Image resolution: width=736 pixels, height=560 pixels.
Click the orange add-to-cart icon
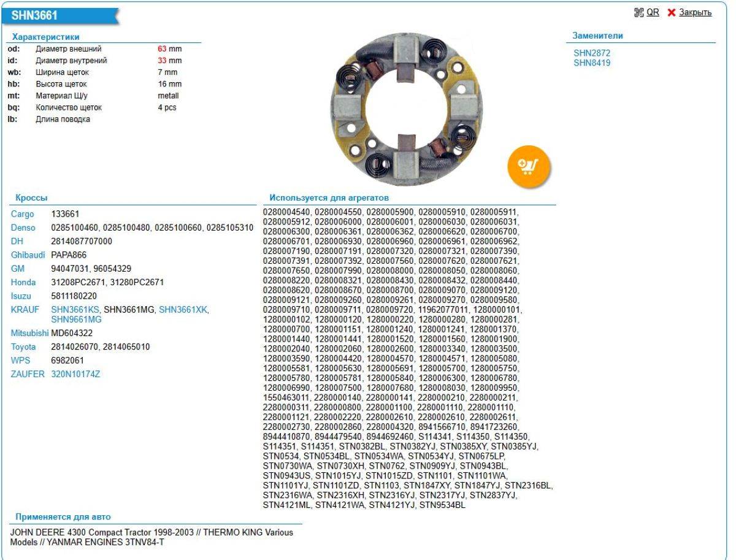(x=529, y=166)
